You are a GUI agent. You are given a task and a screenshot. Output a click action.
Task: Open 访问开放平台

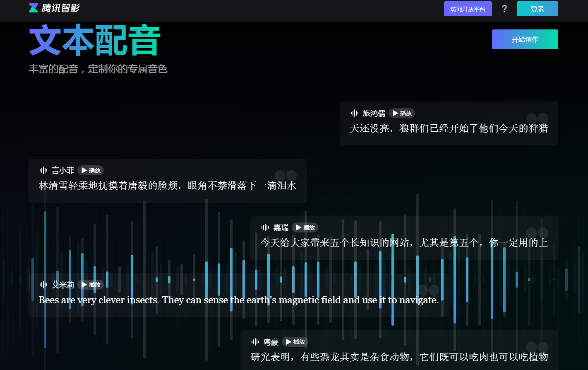click(x=468, y=8)
